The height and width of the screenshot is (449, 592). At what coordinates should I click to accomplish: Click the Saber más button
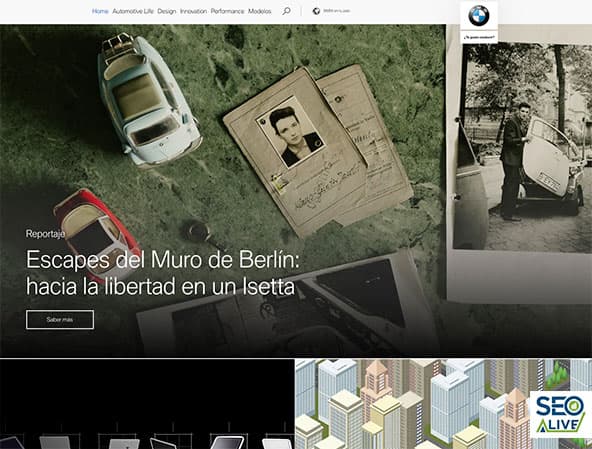click(60, 319)
